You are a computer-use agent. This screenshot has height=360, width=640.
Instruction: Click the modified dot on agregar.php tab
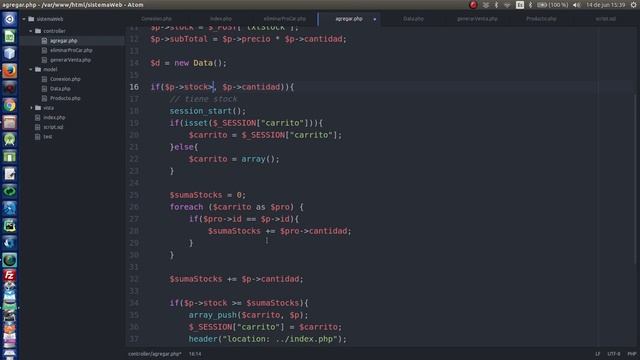(x=375, y=19)
